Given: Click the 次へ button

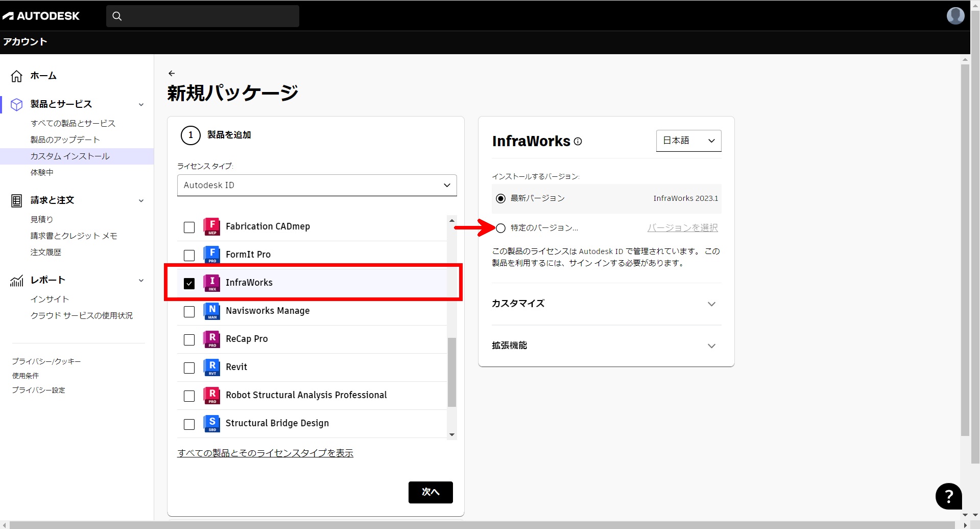Looking at the screenshot, I should [431, 492].
